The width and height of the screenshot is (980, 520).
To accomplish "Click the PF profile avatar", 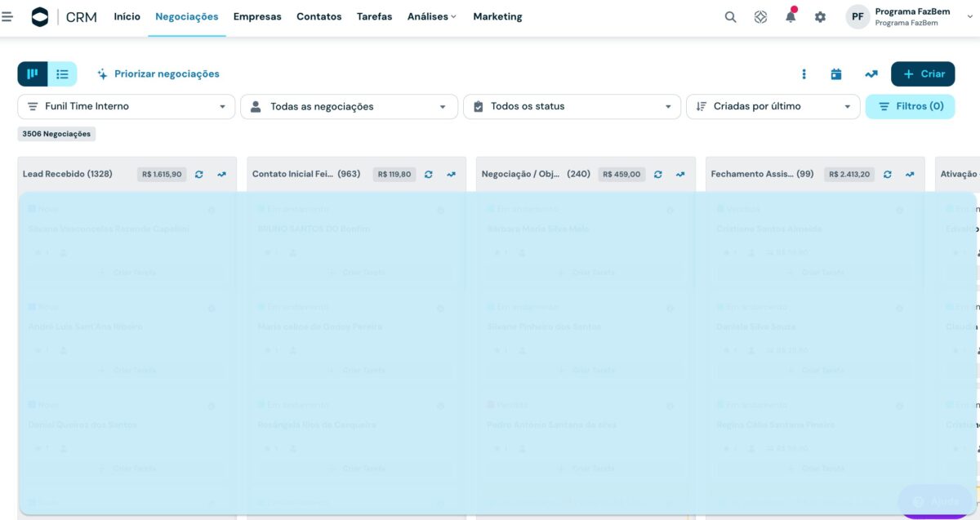I will pos(857,16).
